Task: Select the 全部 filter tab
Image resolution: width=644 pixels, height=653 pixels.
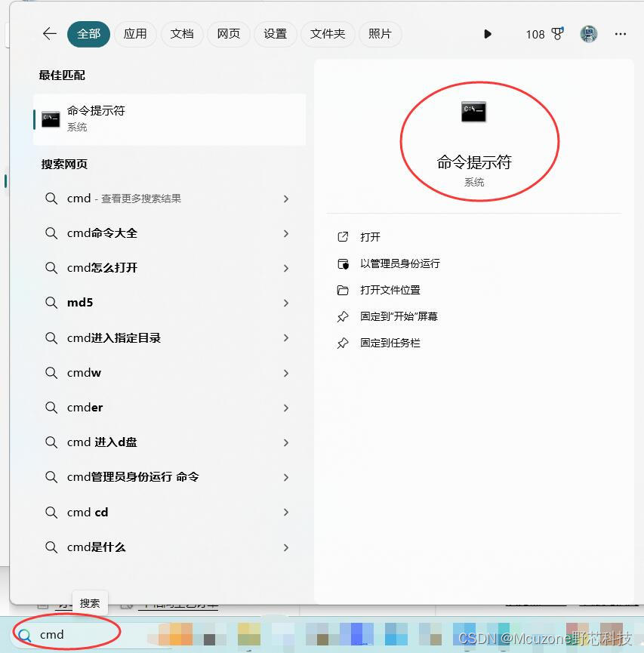Action: pos(88,34)
